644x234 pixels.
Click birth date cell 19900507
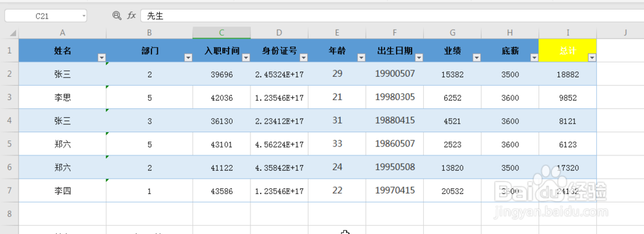[x=395, y=74]
